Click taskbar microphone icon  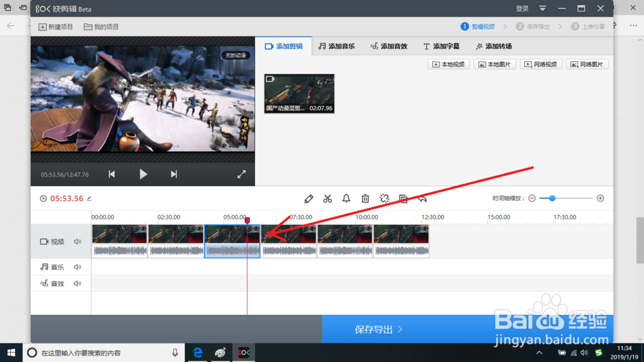pyautogui.click(x=175, y=352)
